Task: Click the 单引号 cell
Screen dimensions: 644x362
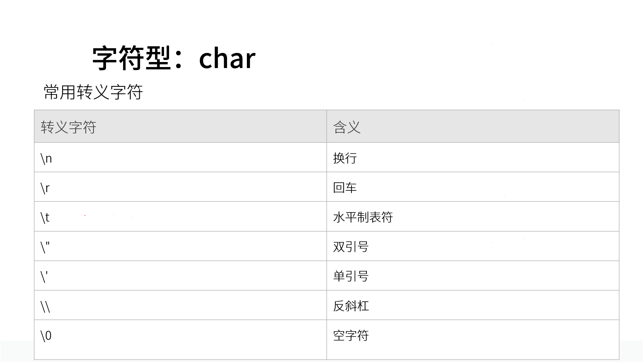Action: pos(473,276)
